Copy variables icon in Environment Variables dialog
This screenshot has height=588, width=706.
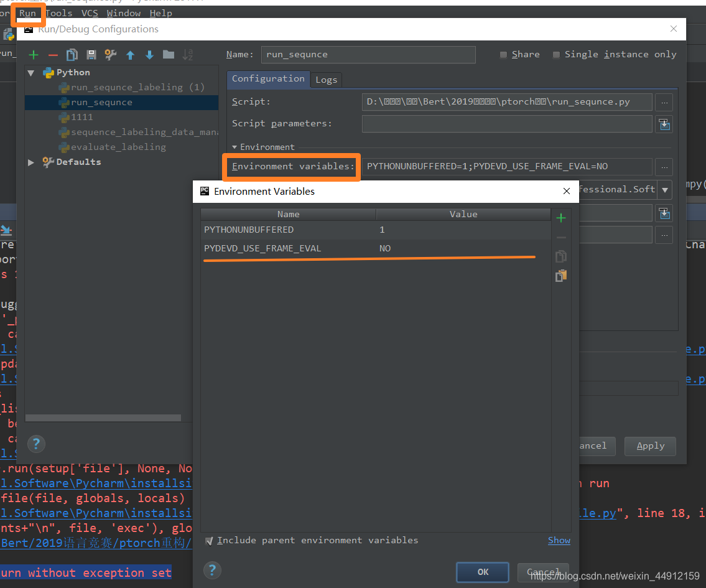(x=561, y=256)
